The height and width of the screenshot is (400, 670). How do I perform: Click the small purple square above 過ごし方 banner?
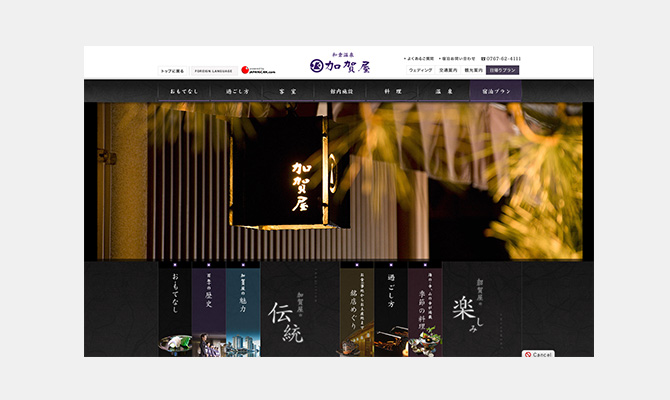pyautogui.click(x=391, y=265)
